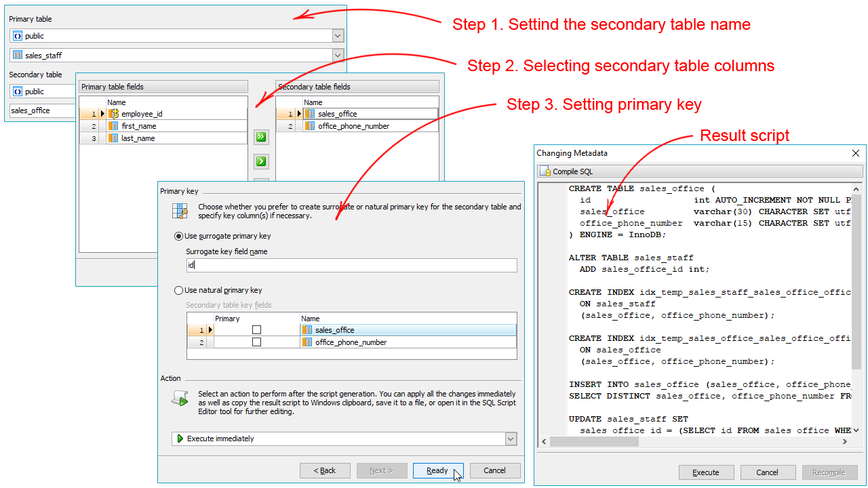Check Primary checkbox for office_phone_number row
This screenshot has height=488, width=868.
pos(256,342)
